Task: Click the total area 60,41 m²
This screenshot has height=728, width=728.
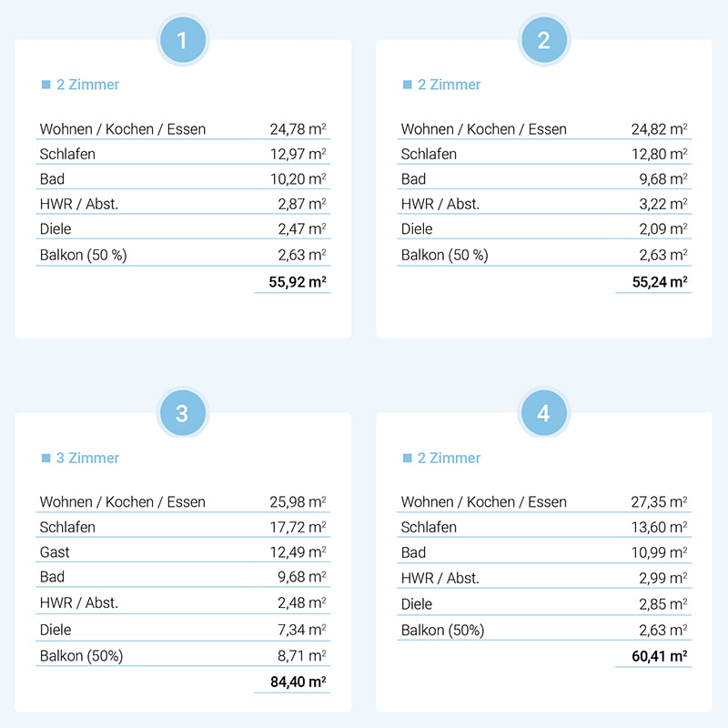Action: pos(659,655)
